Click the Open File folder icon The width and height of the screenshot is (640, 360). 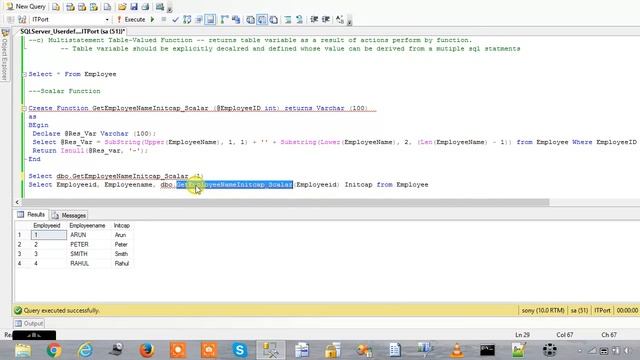coord(122,7)
